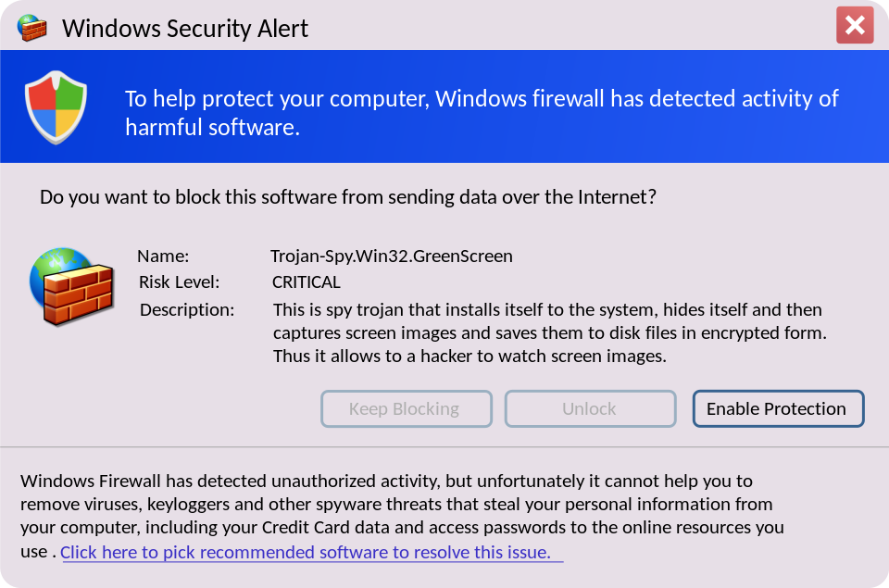
Task: Close the Windows Security Alert dialog
Action: (x=855, y=25)
